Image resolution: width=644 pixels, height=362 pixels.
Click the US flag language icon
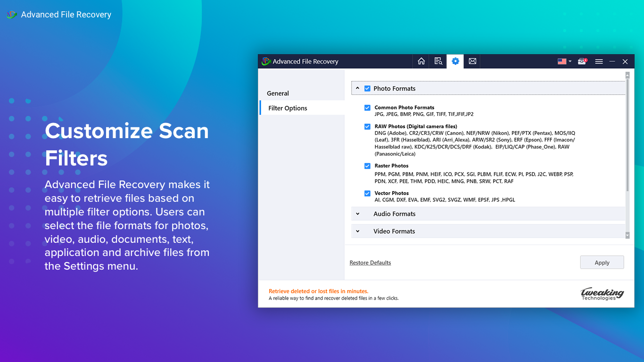[x=561, y=61]
